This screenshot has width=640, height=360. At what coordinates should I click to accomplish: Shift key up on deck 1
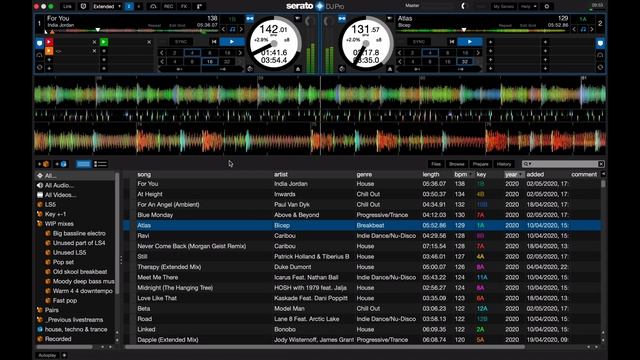[241, 29]
